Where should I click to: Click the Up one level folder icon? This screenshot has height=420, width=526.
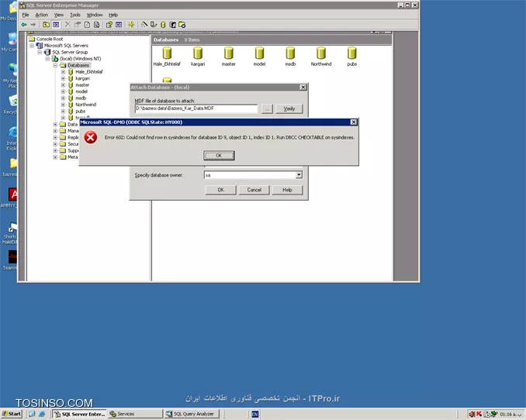[46, 25]
